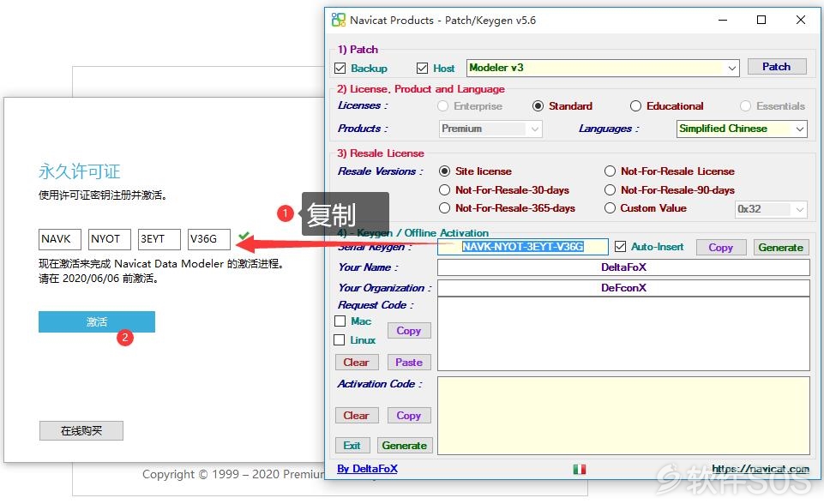The image size is (824, 504).
Task: Click the Paste button
Action: click(409, 362)
